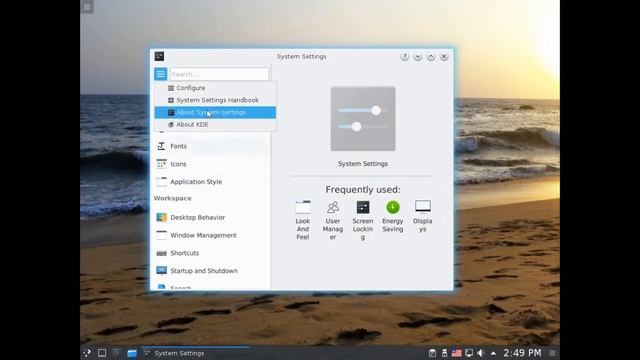Click the window help question-mark button
Image resolution: width=640 pixels, height=360 pixels.
click(404, 57)
